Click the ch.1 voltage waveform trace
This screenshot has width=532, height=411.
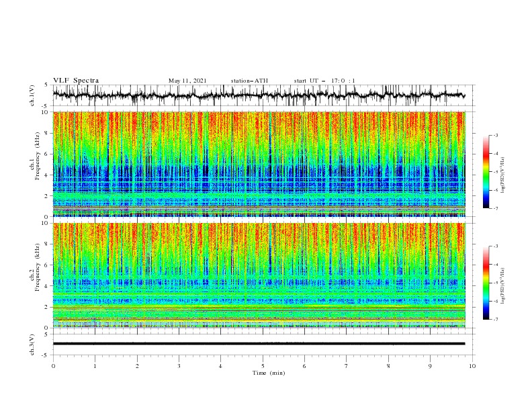coord(259,95)
